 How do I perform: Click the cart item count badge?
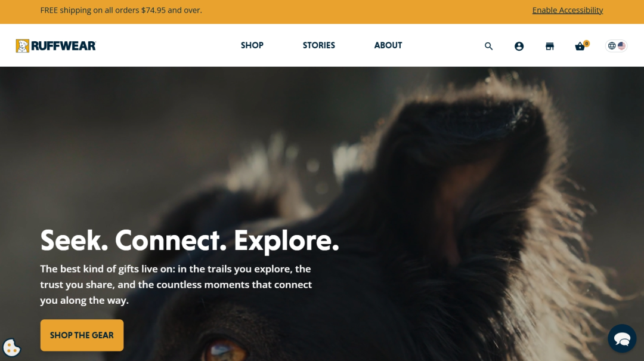coord(587,43)
